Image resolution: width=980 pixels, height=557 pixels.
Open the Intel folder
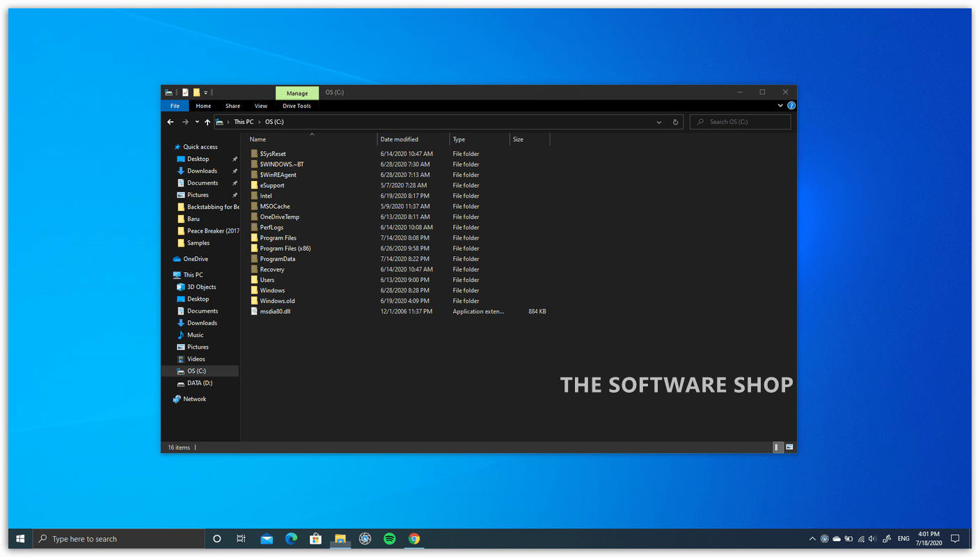(265, 196)
